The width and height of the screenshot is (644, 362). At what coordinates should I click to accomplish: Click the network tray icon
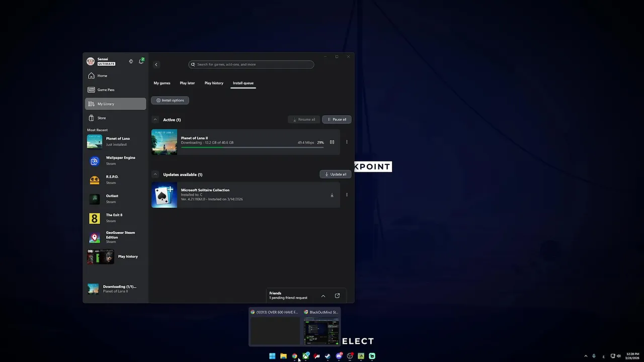[613, 356]
